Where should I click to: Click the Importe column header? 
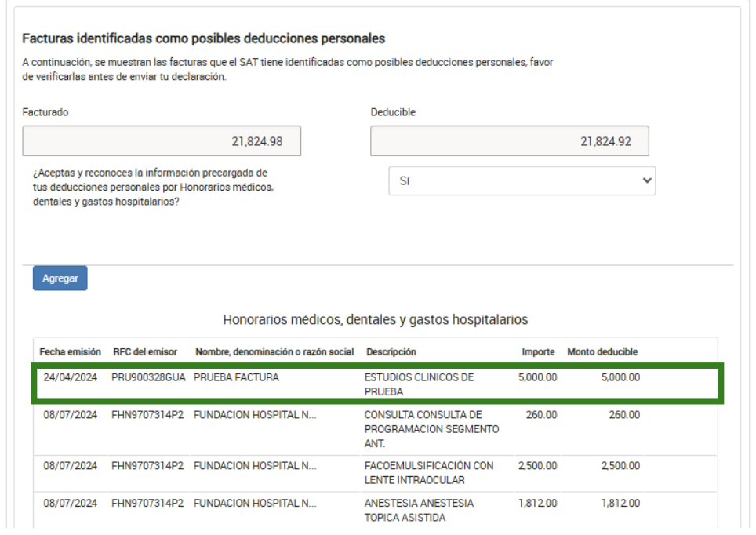[x=538, y=351]
